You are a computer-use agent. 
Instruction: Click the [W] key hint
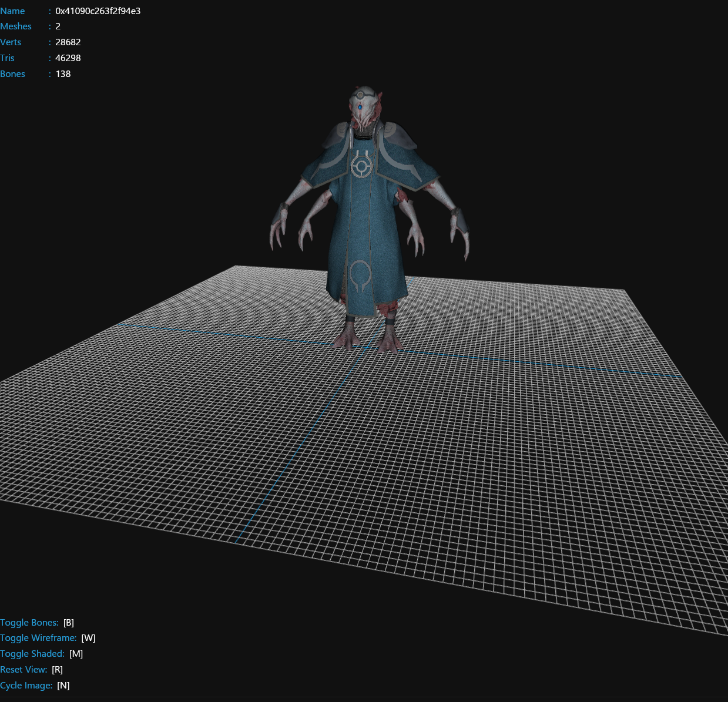[88, 638]
